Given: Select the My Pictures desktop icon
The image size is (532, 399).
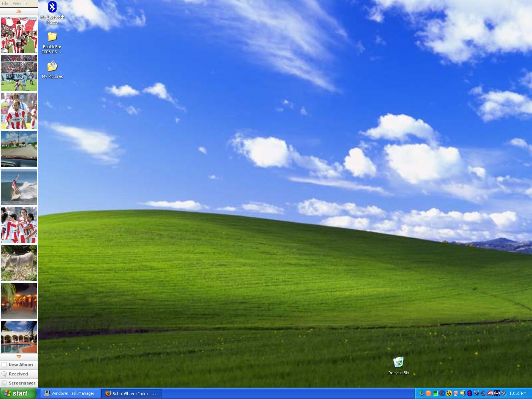Looking at the screenshot, I should (52, 70).
